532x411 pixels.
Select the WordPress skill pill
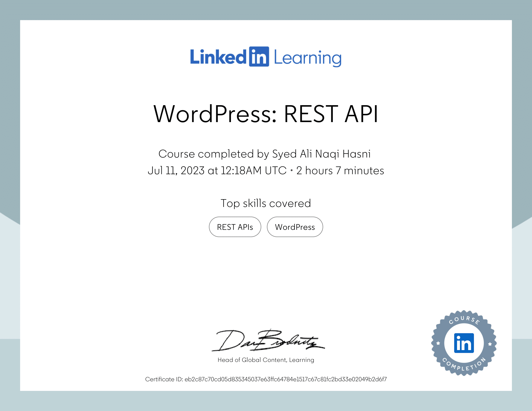[x=295, y=227]
